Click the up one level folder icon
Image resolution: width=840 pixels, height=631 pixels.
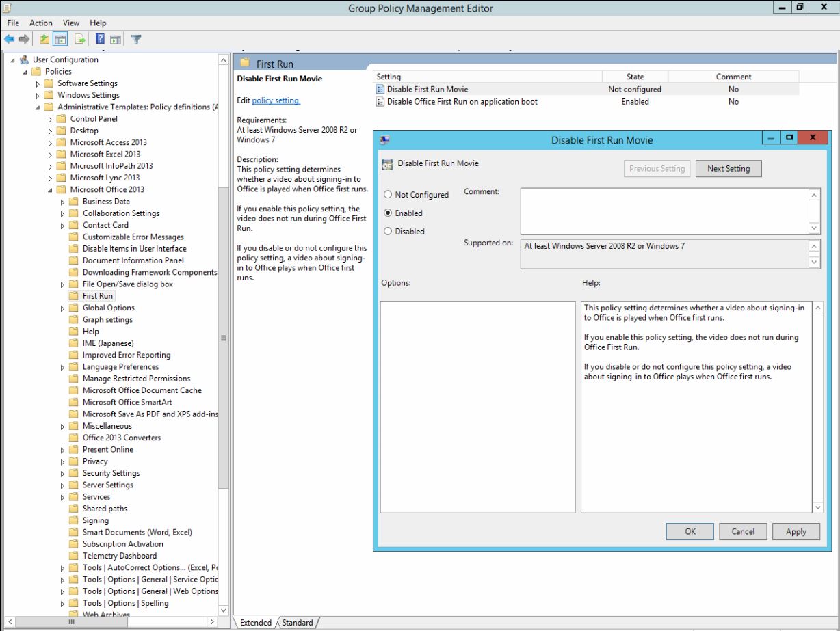[x=43, y=39]
